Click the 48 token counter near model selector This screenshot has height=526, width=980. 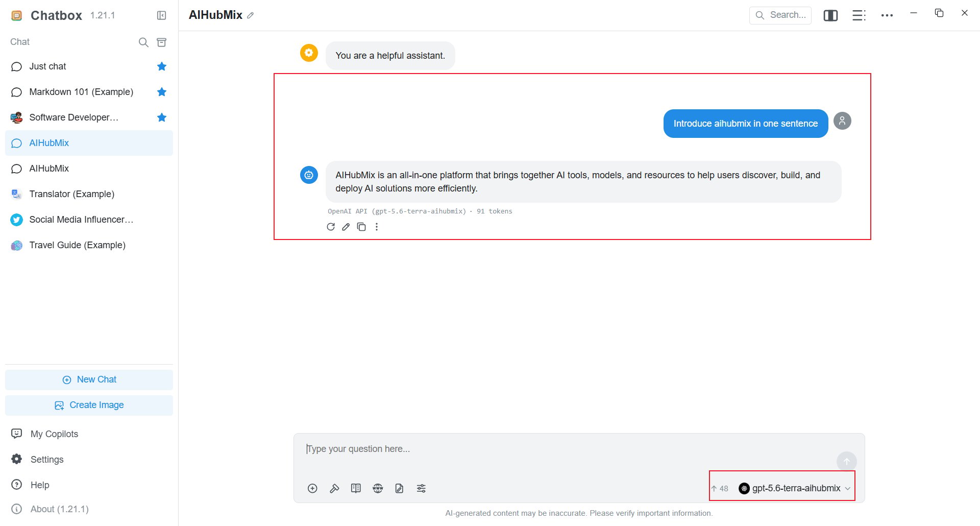click(720, 489)
